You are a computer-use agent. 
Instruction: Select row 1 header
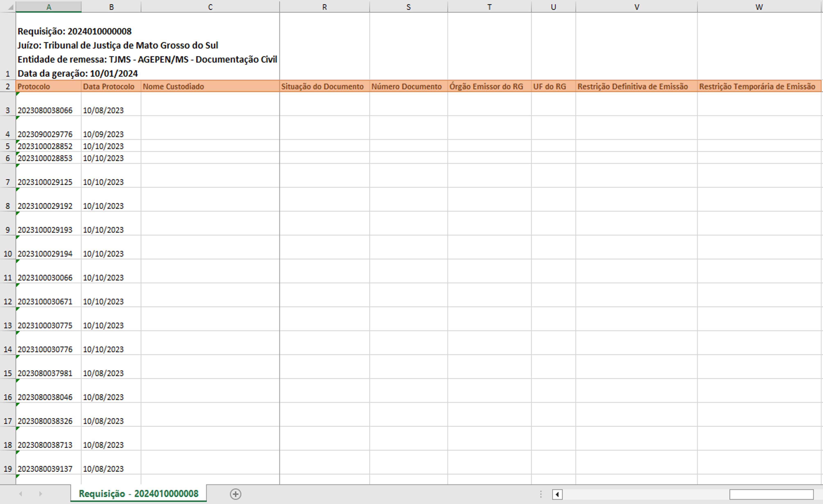point(8,46)
